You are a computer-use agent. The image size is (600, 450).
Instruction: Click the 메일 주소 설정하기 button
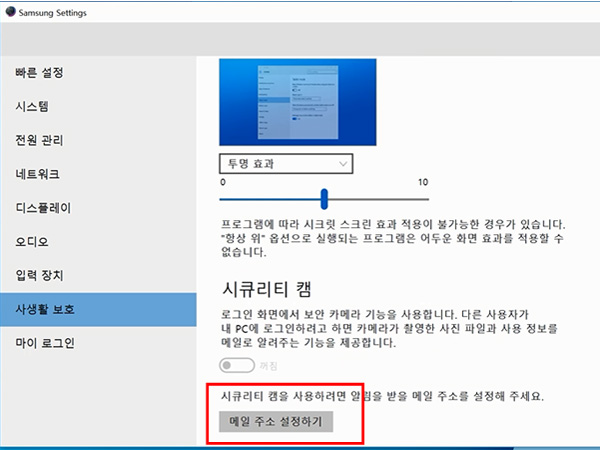tap(276, 422)
